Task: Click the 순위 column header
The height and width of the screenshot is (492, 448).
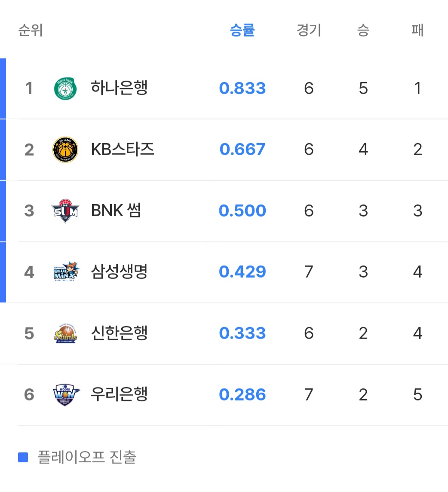Action: coord(31,31)
